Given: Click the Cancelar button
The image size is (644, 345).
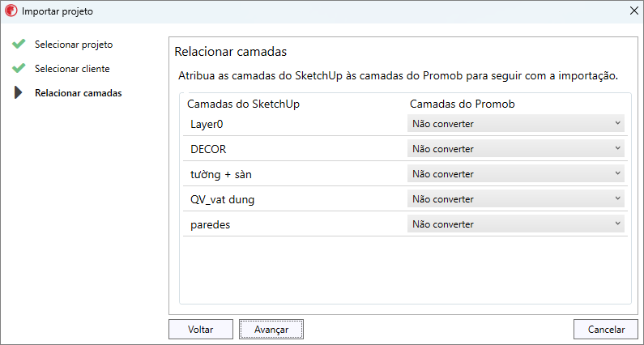Looking at the screenshot, I should [x=606, y=330].
